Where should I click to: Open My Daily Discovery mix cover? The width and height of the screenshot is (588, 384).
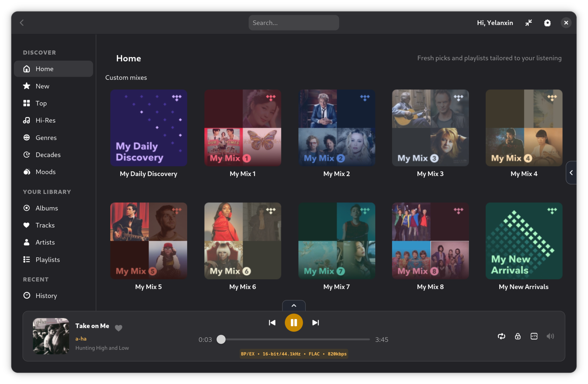point(149,128)
